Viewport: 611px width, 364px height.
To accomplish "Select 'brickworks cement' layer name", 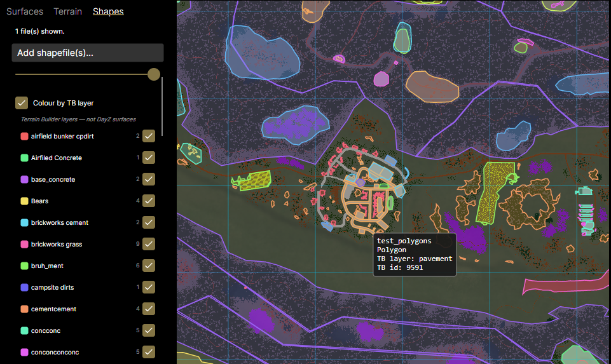I will (x=60, y=223).
